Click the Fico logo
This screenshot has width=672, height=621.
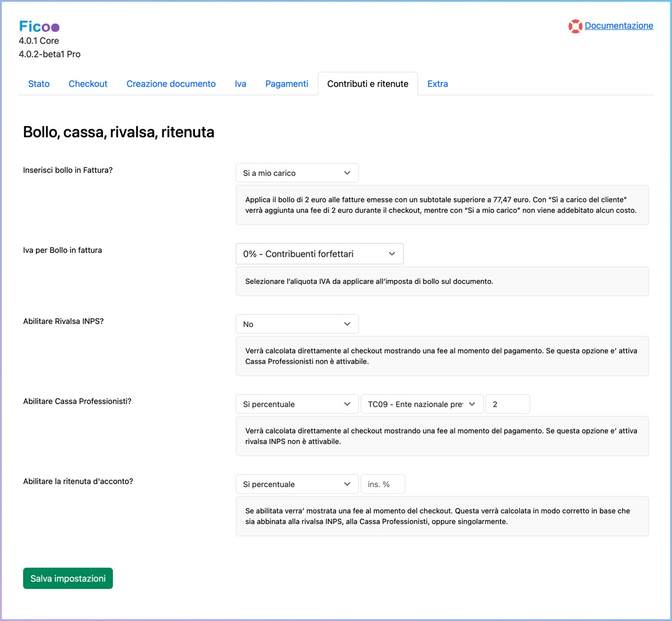(x=39, y=26)
